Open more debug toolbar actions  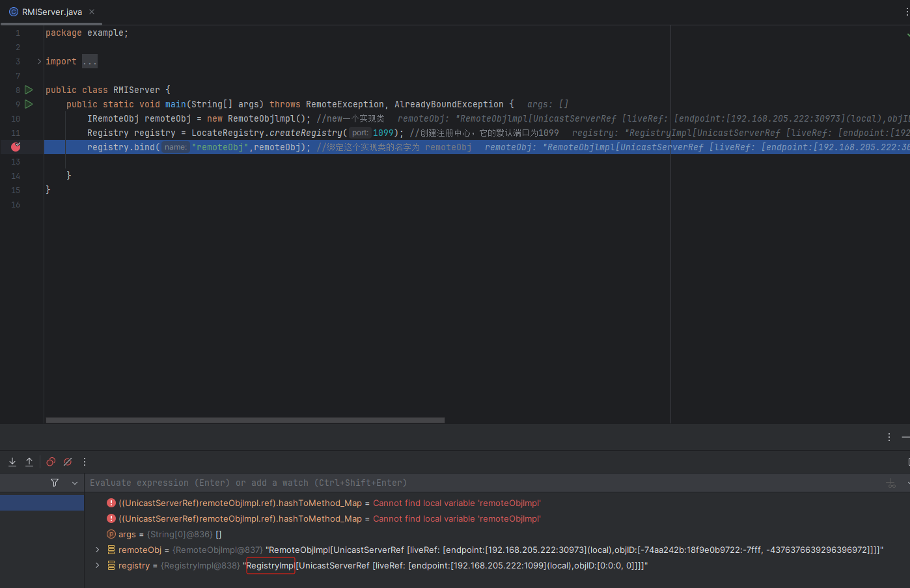coord(85,462)
